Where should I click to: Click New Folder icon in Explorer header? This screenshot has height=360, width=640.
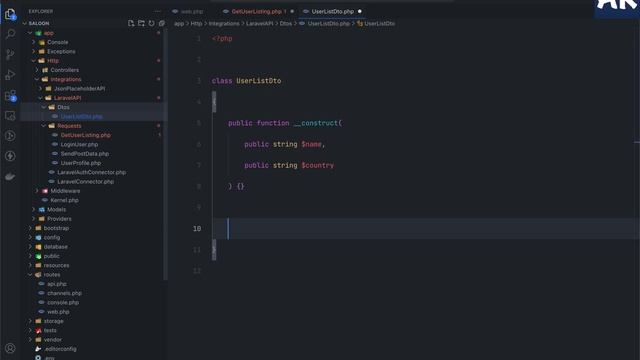(x=141, y=23)
